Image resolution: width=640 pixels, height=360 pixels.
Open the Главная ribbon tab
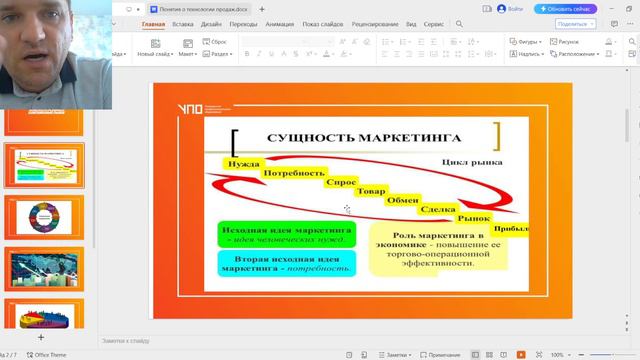153,24
